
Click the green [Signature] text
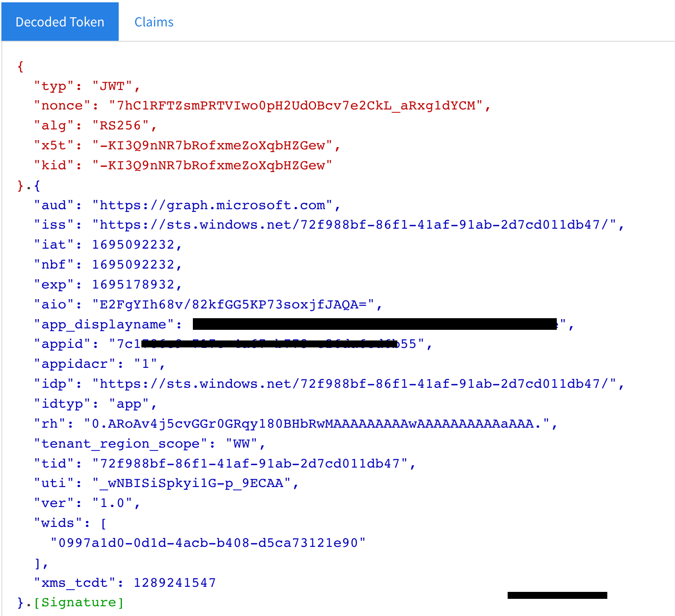click(79, 603)
